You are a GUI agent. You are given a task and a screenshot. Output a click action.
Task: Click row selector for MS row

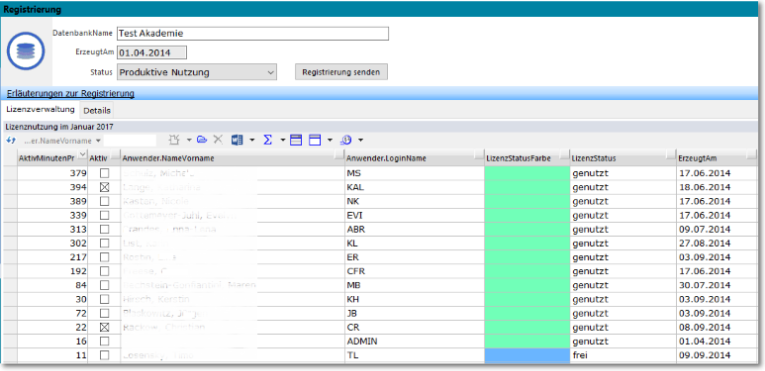click(10, 173)
